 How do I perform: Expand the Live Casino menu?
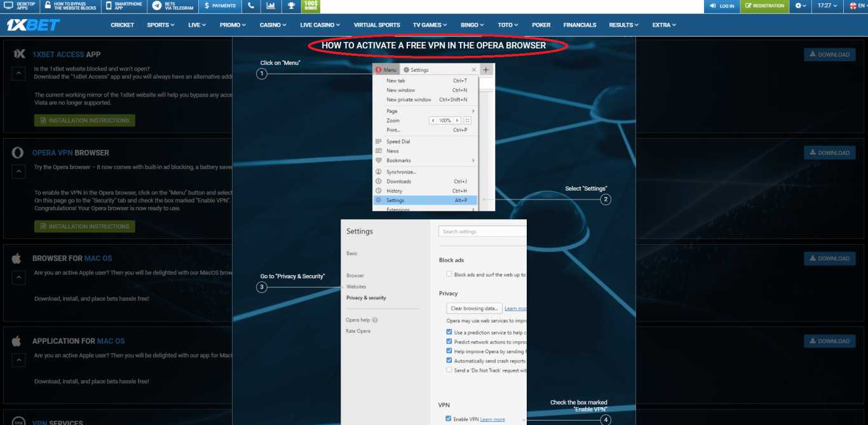pos(320,25)
